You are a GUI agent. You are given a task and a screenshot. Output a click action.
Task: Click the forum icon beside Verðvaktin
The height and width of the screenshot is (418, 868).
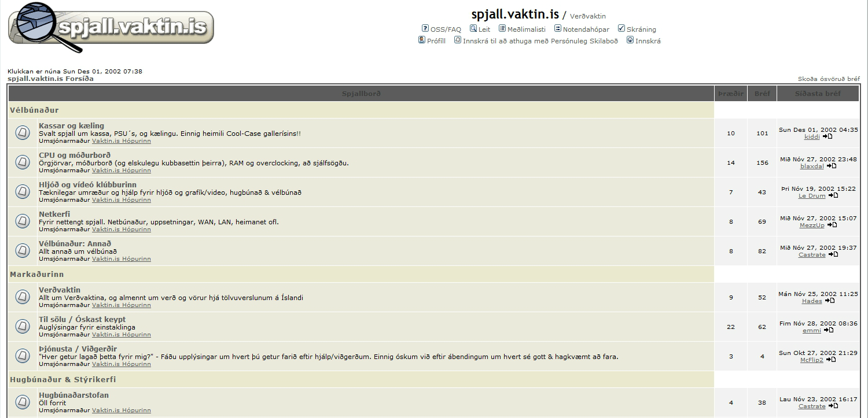[23, 297]
